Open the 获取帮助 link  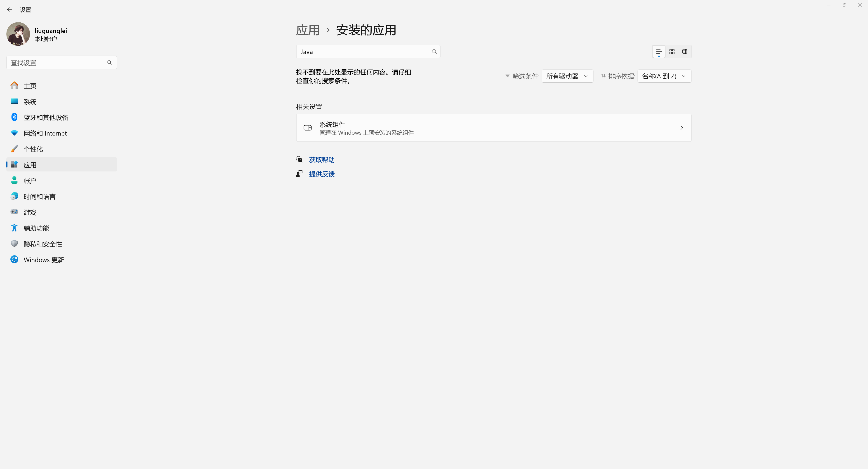(321, 160)
